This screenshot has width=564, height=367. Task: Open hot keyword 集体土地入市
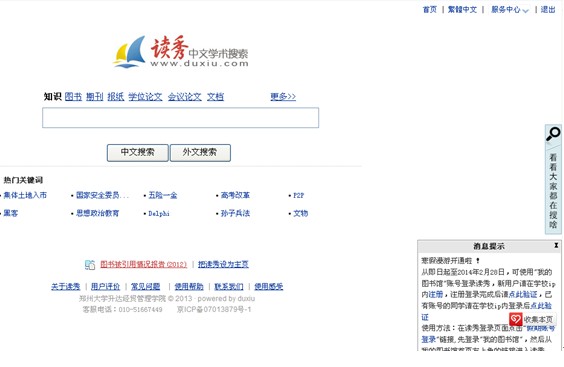point(25,195)
